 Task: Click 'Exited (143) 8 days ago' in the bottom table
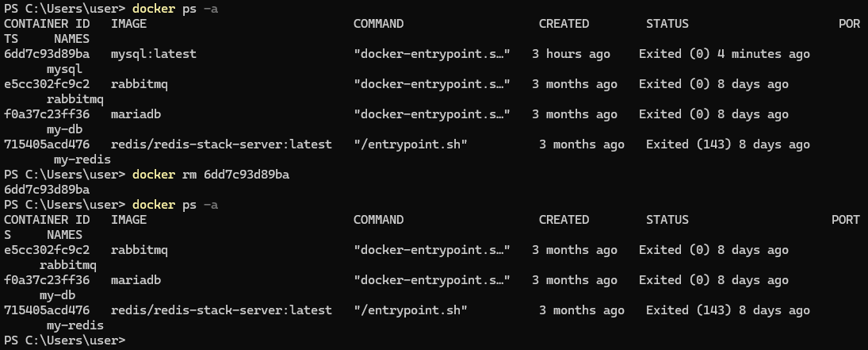point(724,310)
